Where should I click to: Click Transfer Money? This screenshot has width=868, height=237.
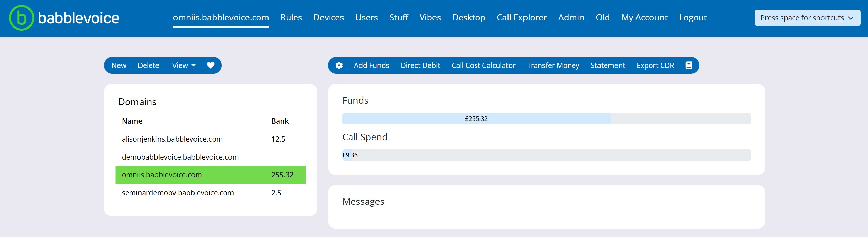tap(553, 65)
